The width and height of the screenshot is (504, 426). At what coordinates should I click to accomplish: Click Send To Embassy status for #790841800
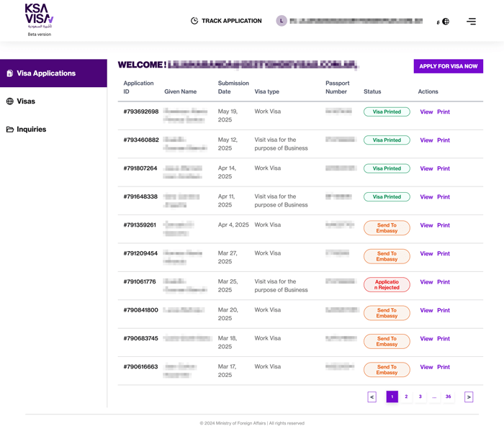point(387,313)
